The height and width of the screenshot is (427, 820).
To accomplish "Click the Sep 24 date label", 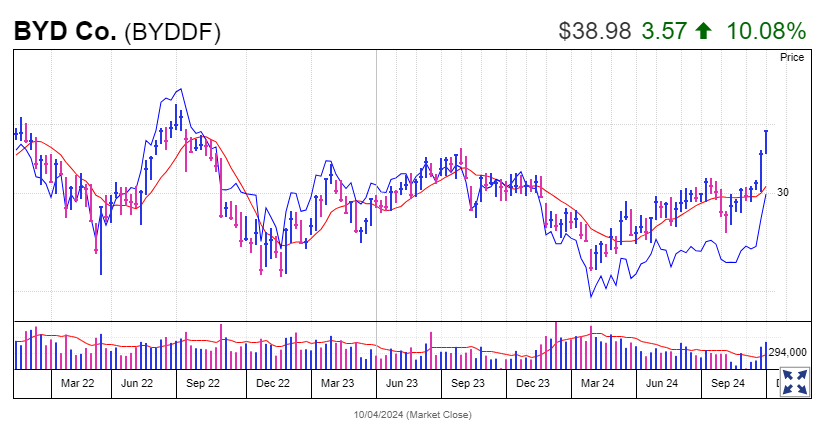I will click(727, 383).
